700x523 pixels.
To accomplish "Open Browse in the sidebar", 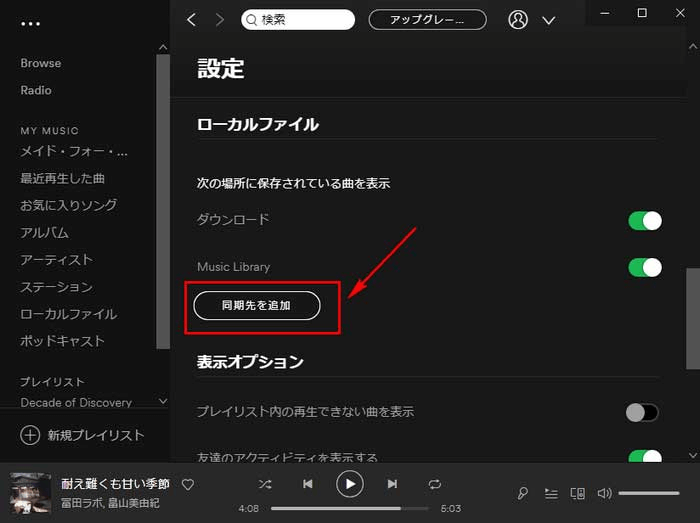I will coord(41,63).
